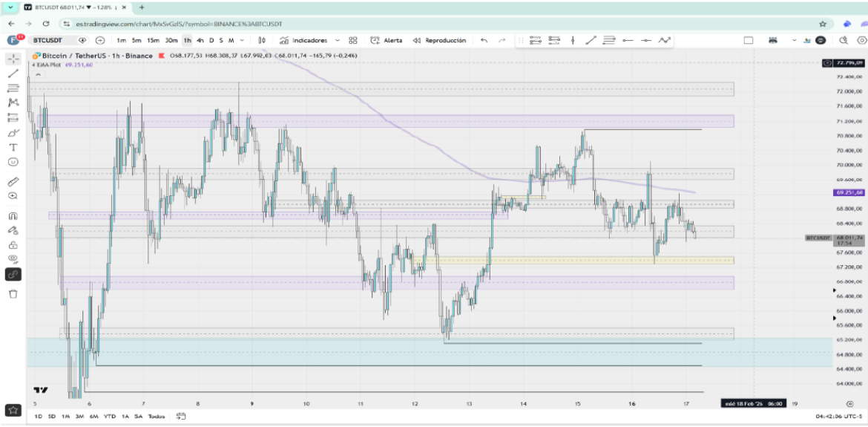Click the Reproducción replay button
Screen dimensions: 868x427
tap(439, 40)
